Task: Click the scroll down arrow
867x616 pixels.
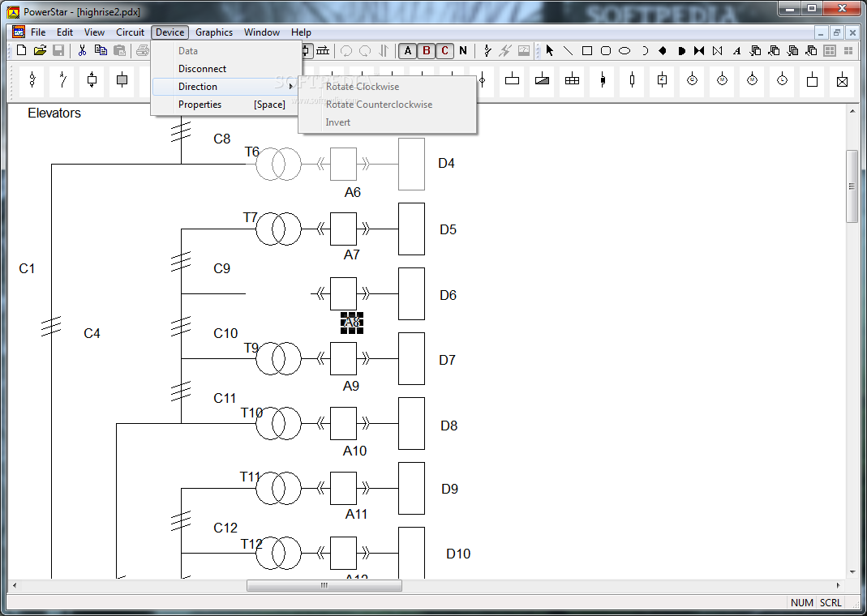Action: (852, 572)
